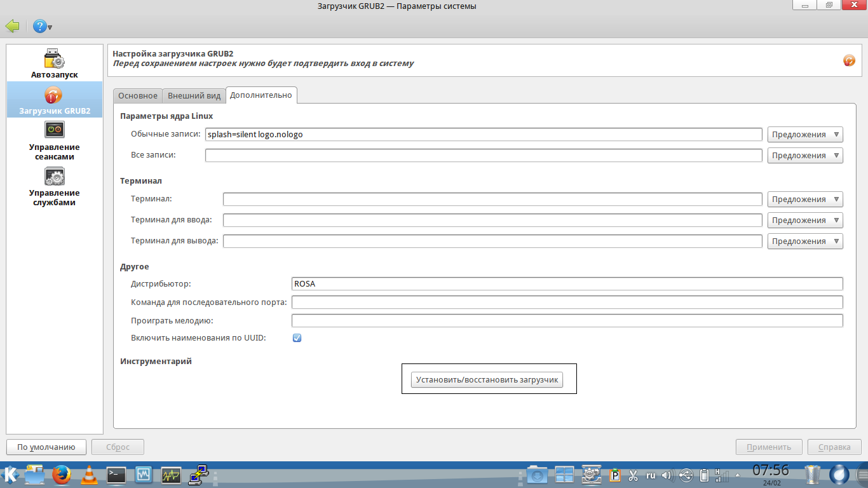Minimize the GRUB2 settings window
868x488 pixels.
[805, 5]
